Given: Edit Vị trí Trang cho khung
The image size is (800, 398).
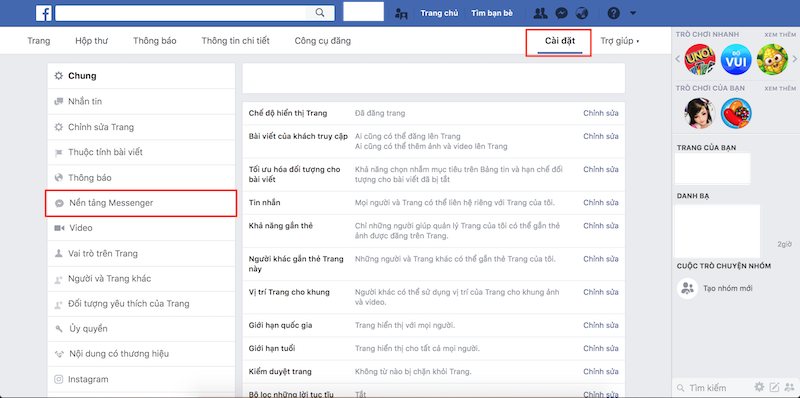Looking at the screenshot, I should (601, 292).
